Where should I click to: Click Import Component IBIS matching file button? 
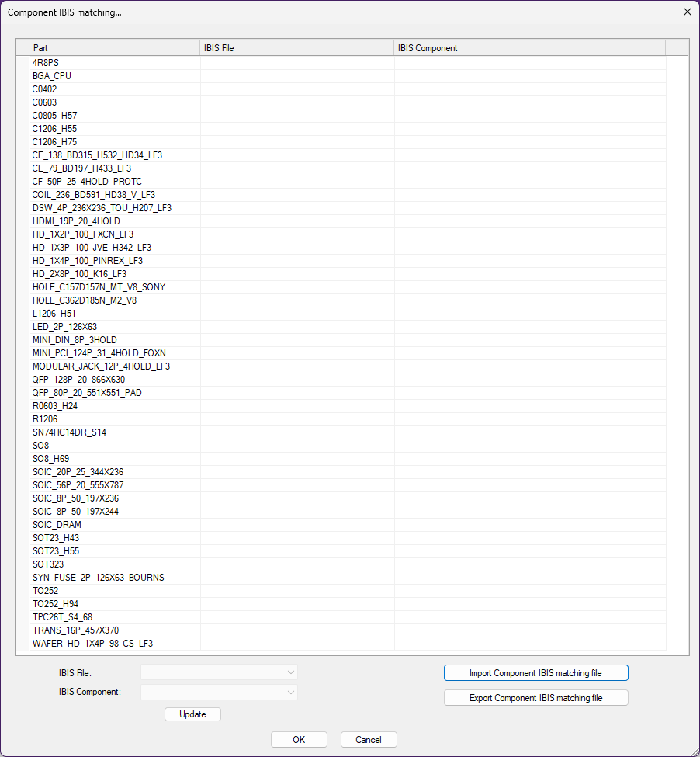point(536,673)
